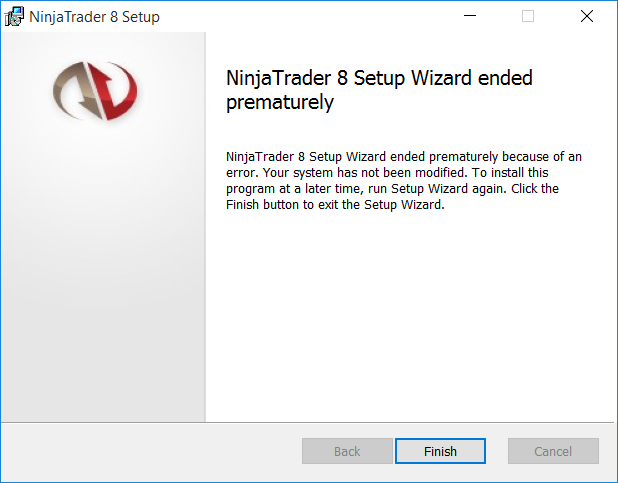Open the installer icon in title bar

[15, 16]
